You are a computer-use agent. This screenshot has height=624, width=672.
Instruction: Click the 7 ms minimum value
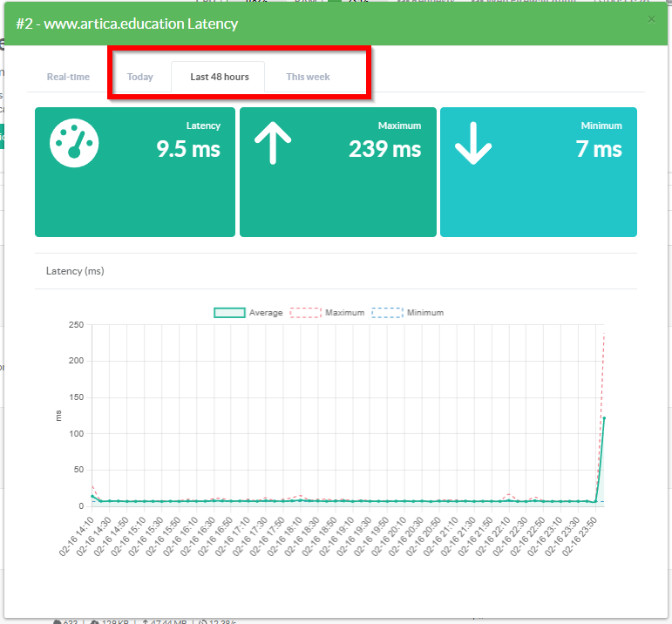[602, 149]
